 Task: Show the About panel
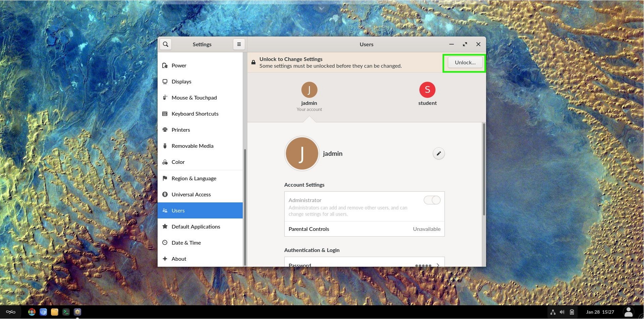[x=200, y=259]
